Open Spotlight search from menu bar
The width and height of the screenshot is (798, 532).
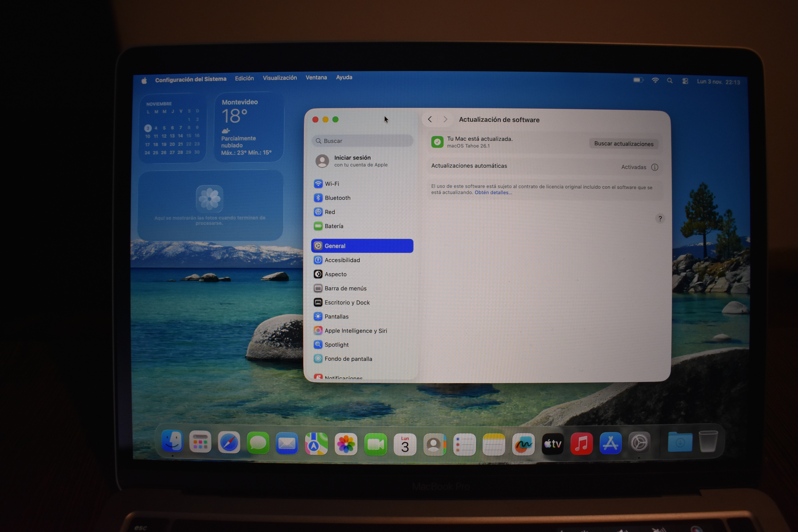tap(670, 81)
